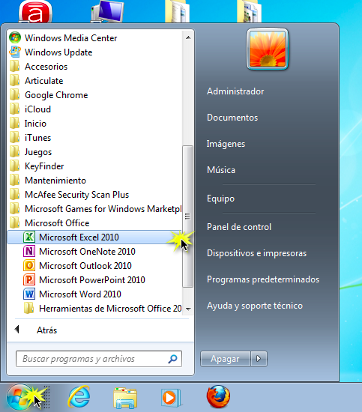Go back with Atrás
362x412 pixels.
tap(47, 330)
